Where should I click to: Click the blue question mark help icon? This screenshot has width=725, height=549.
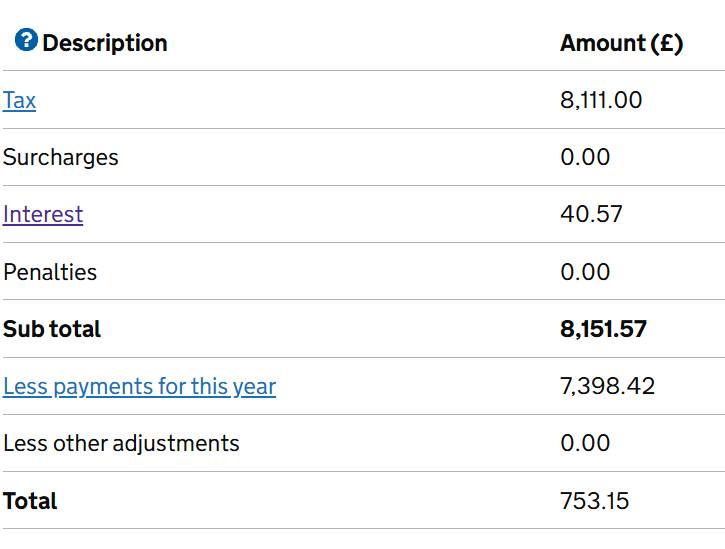pyautogui.click(x=26, y=40)
